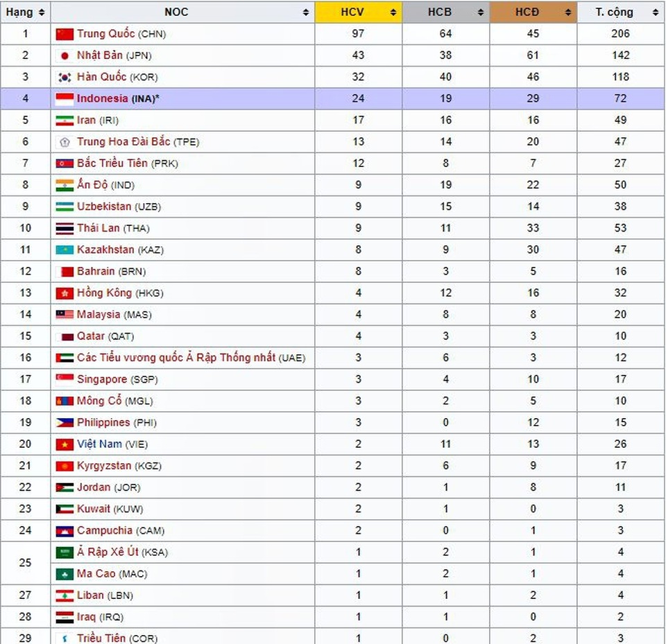666x644 pixels.
Task: Click the Kuwait flag icon
Action: click(65, 510)
